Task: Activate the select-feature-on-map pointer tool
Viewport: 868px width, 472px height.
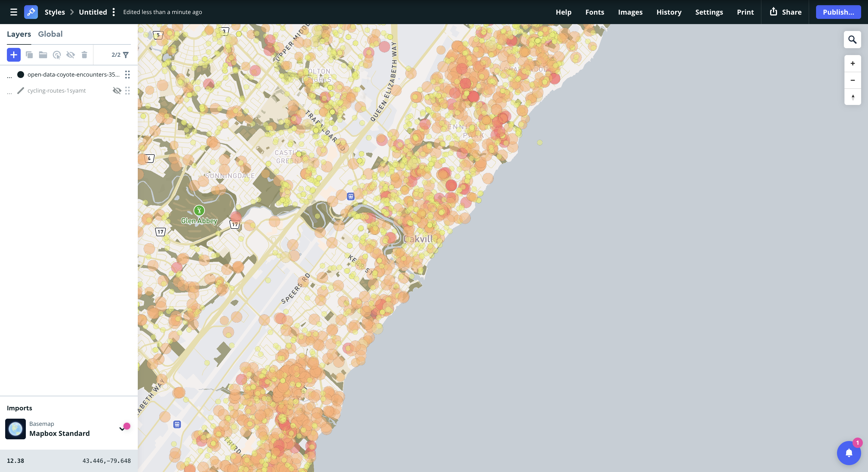Action: pyautogui.click(x=57, y=54)
